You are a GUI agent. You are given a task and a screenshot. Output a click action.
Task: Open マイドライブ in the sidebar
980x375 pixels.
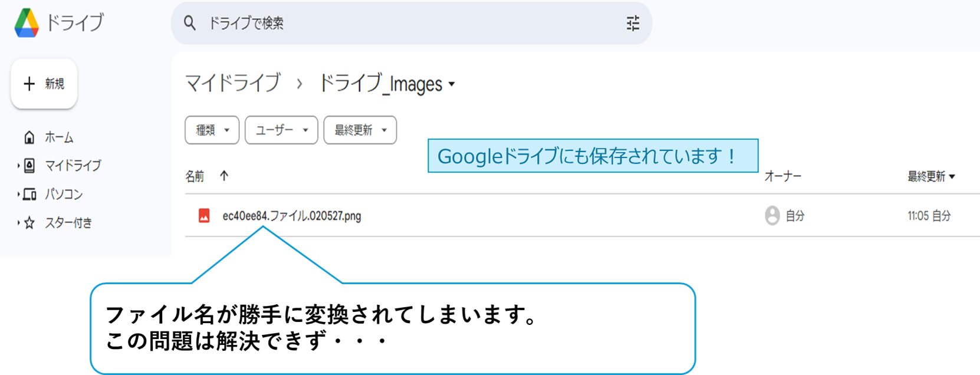click(x=73, y=166)
